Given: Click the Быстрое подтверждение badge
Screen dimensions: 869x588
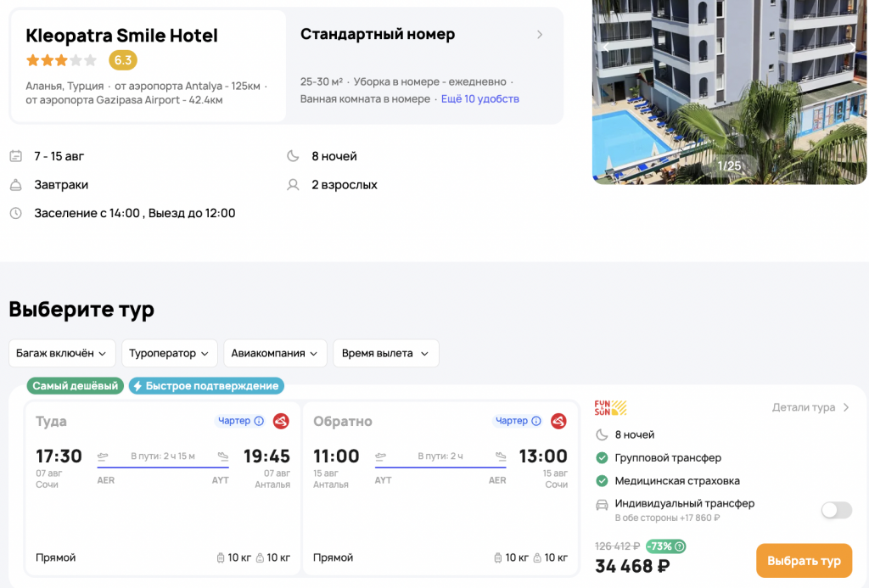Looking at the screenshot, I should [207, 386].
